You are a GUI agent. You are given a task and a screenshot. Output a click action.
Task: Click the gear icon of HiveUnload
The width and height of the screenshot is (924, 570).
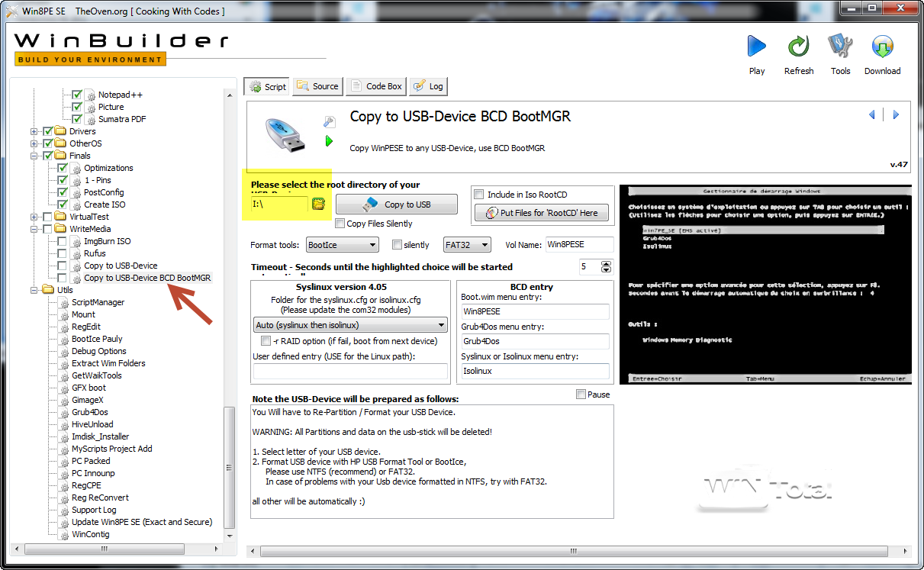pyautogui.click(x=64, y=424)
